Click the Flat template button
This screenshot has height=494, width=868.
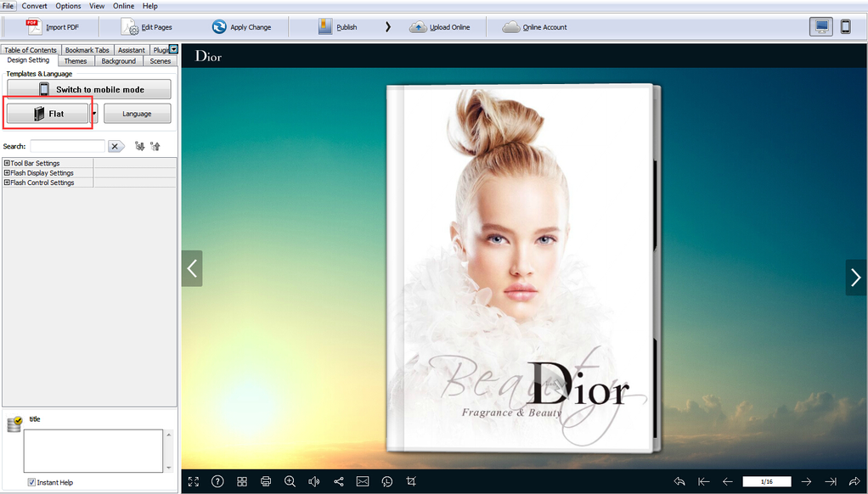click(x=48, y=114)
